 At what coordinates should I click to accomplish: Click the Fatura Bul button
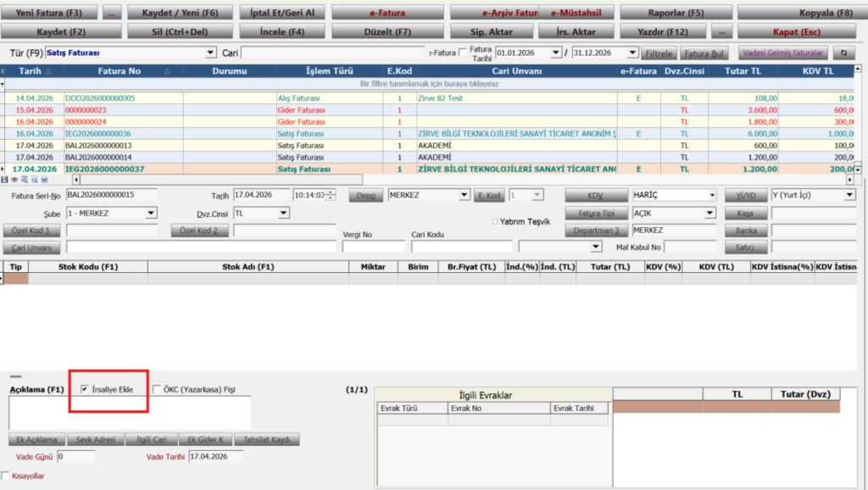704,53
